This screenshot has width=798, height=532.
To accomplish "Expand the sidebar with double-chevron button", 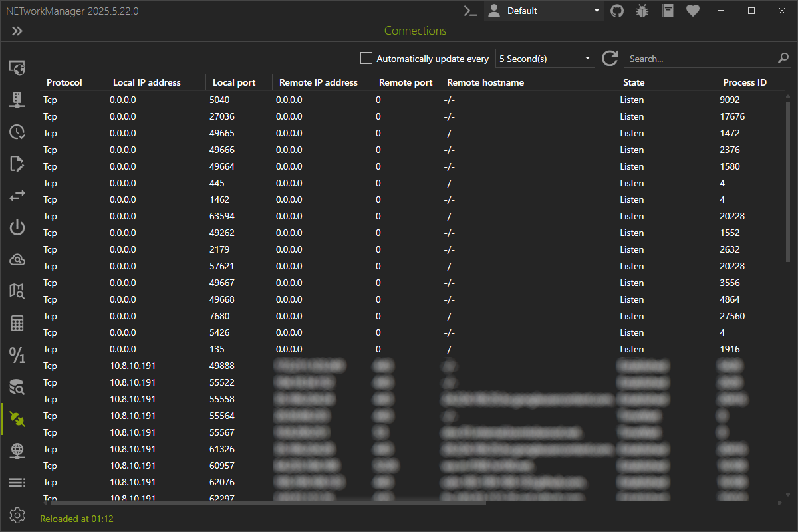I will click(x=17, y=31).
